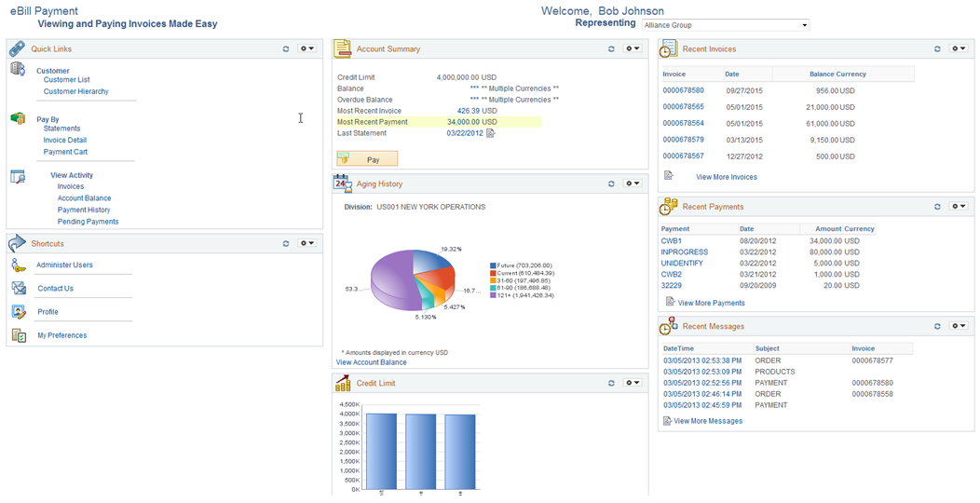Sort Recent Invoices by Invoice column header
Viewport: 980px width, 503px height.
674,74
